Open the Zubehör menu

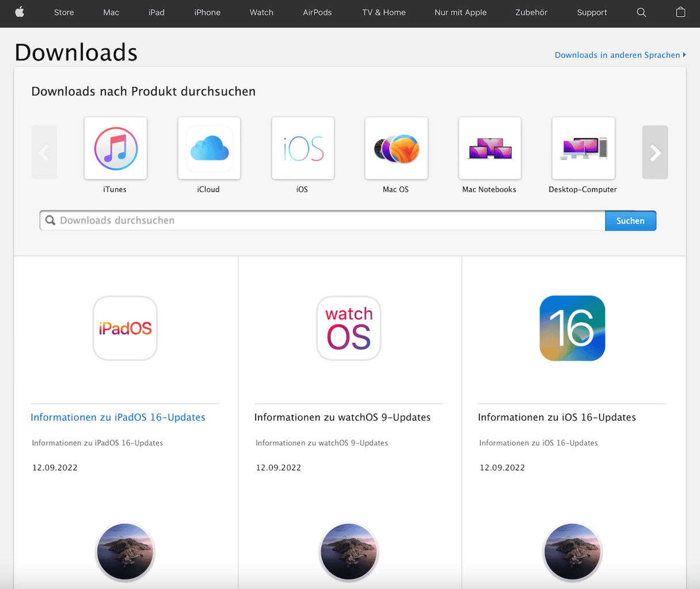point(531,13)
